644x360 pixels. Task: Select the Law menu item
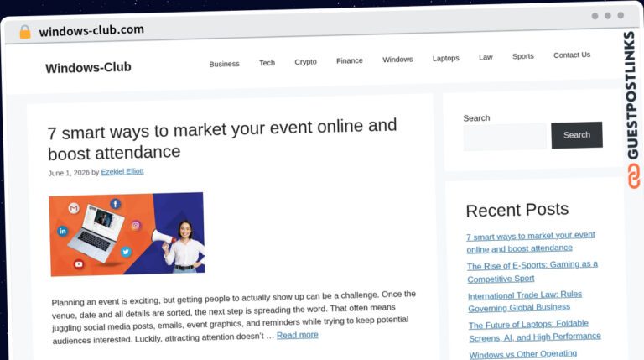click(486, 57)
